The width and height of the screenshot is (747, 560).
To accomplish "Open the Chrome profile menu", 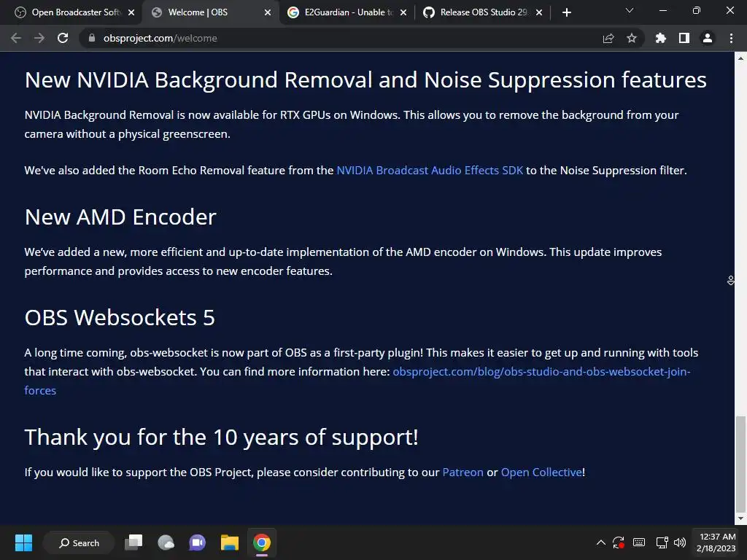I will click(708, 38).
